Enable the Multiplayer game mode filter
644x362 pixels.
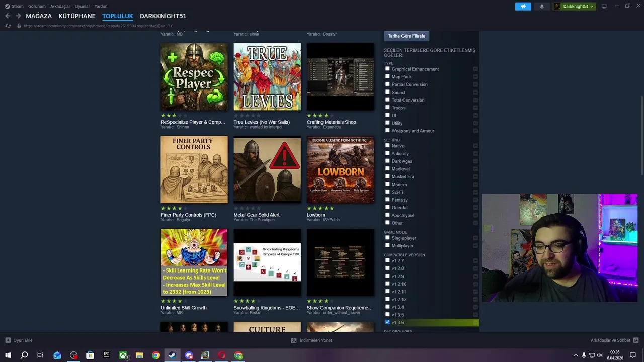coord(387,245)
